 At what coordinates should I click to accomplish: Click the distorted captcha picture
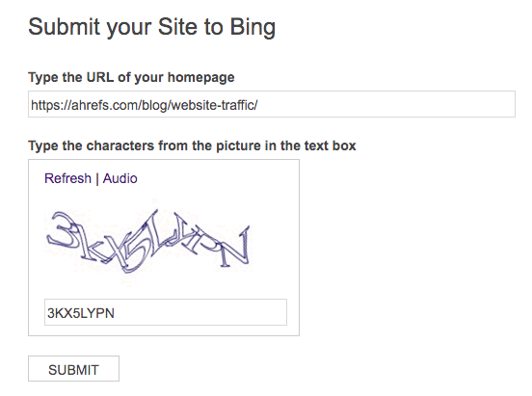(x=148, y=242)
